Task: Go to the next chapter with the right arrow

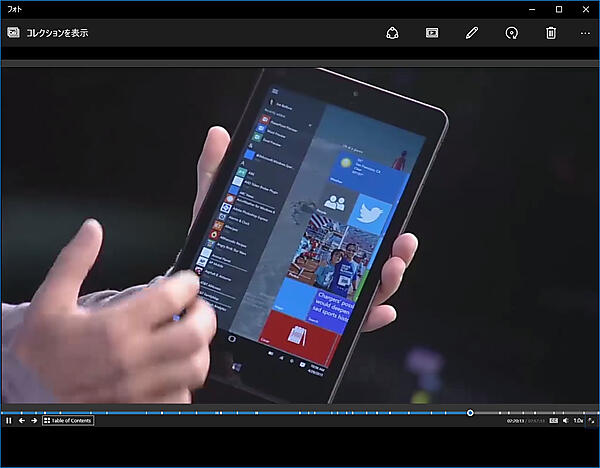Action: click(x=34, y=421)
